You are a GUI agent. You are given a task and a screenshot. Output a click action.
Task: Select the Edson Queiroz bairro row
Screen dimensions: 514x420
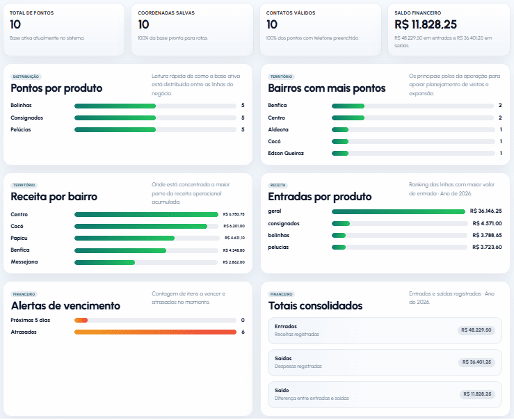pyautogui.click(x=385, y=153)
